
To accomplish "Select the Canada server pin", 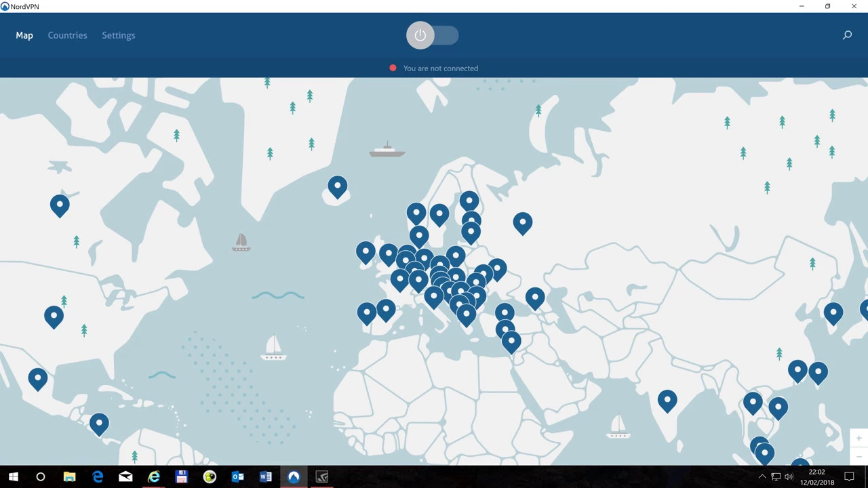I will [x=60, y=205].
